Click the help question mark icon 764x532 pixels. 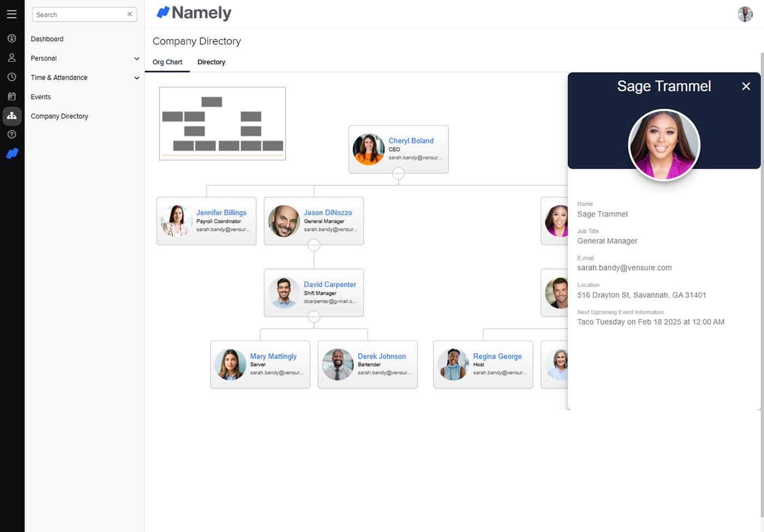(x=11, y=134)
